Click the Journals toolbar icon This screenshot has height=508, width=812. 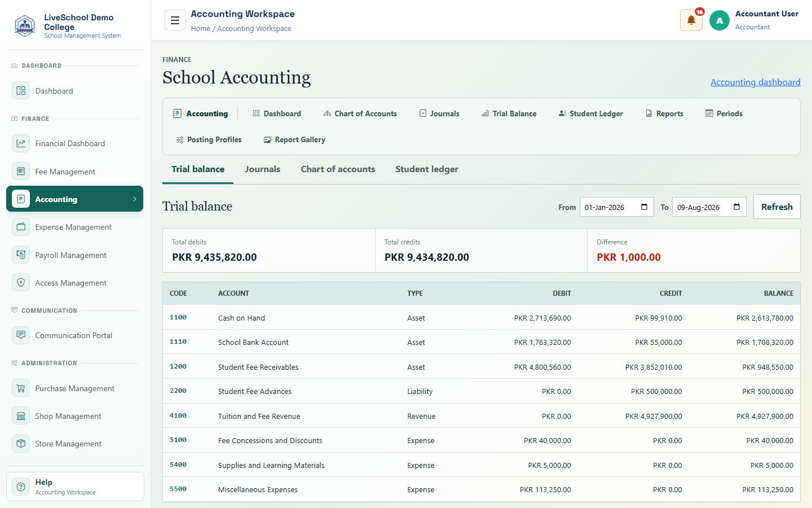(423, 113)
